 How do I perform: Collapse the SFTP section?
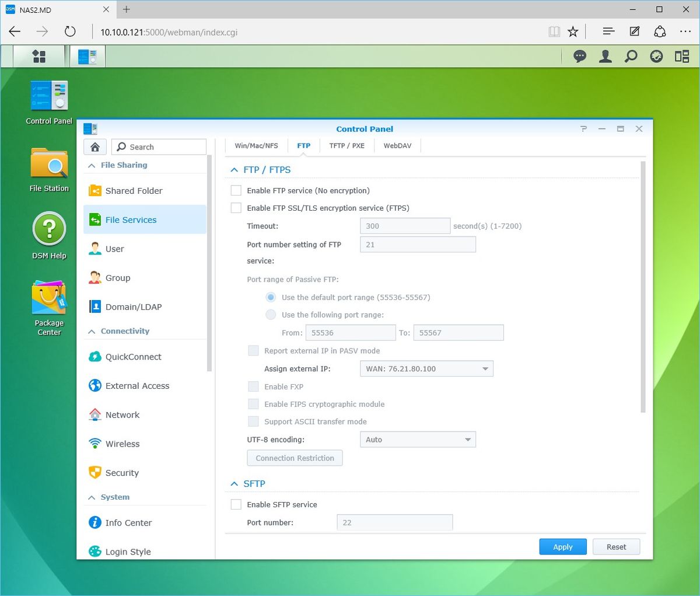(x=235, y=484)
